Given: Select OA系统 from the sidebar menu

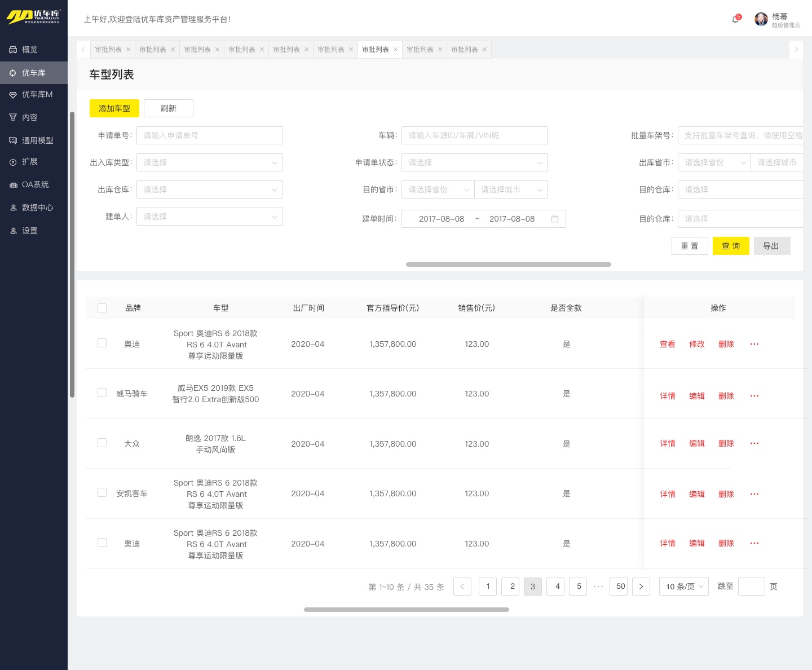Looking at the screenshot, I should click(35, 184).
